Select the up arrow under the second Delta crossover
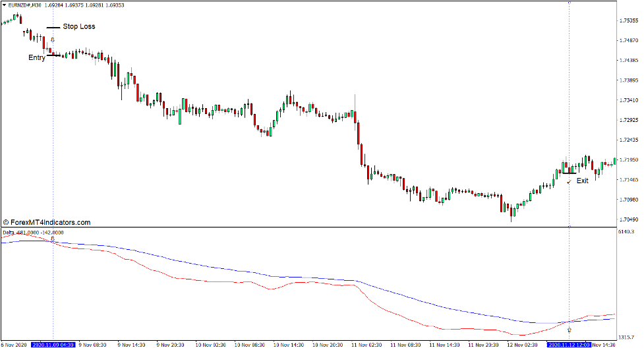This screenshot has height=350, width=644. tap(570, 330)
